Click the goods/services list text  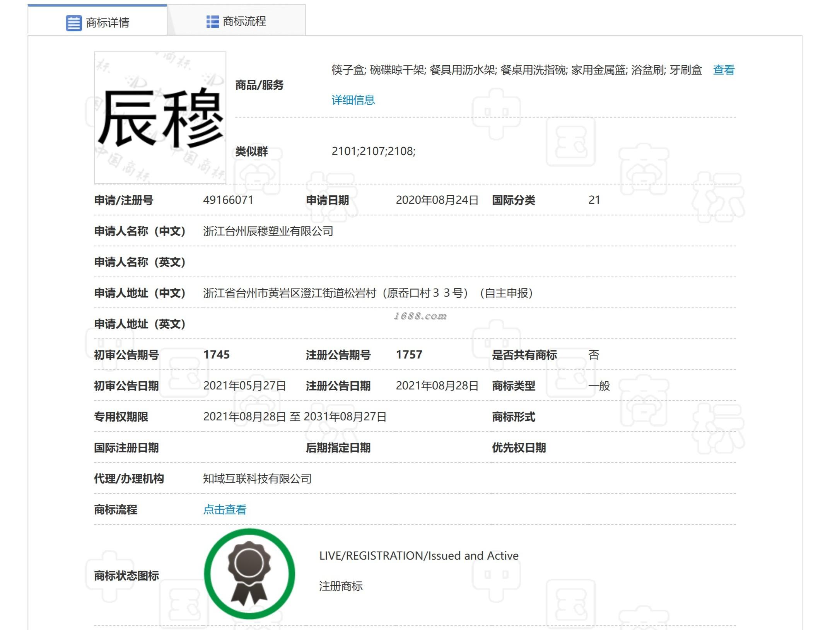[516, 70]
